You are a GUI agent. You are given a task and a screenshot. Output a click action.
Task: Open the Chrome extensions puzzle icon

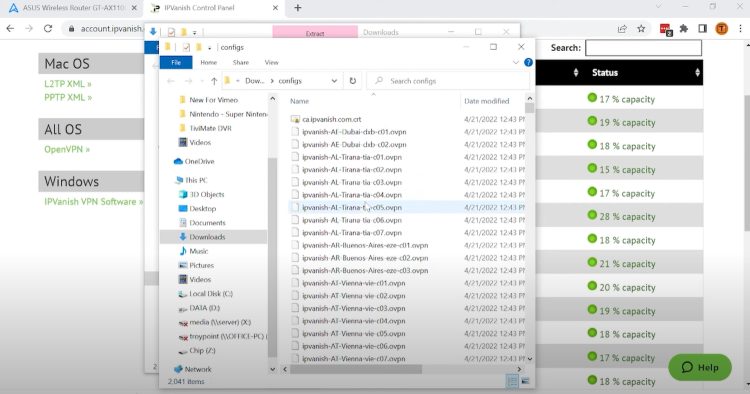click(684, 29)
